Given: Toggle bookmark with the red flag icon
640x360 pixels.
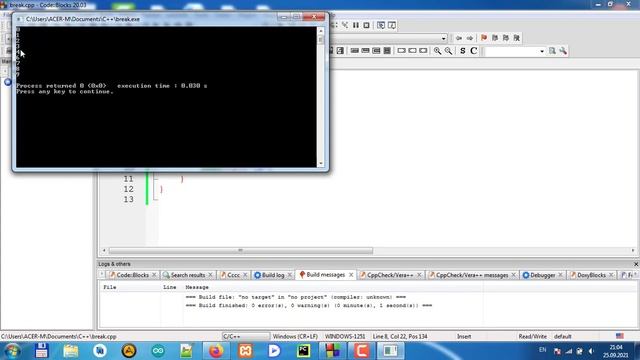Looking at the screenshot, I should pyautogui.click(x=484, y=38).
